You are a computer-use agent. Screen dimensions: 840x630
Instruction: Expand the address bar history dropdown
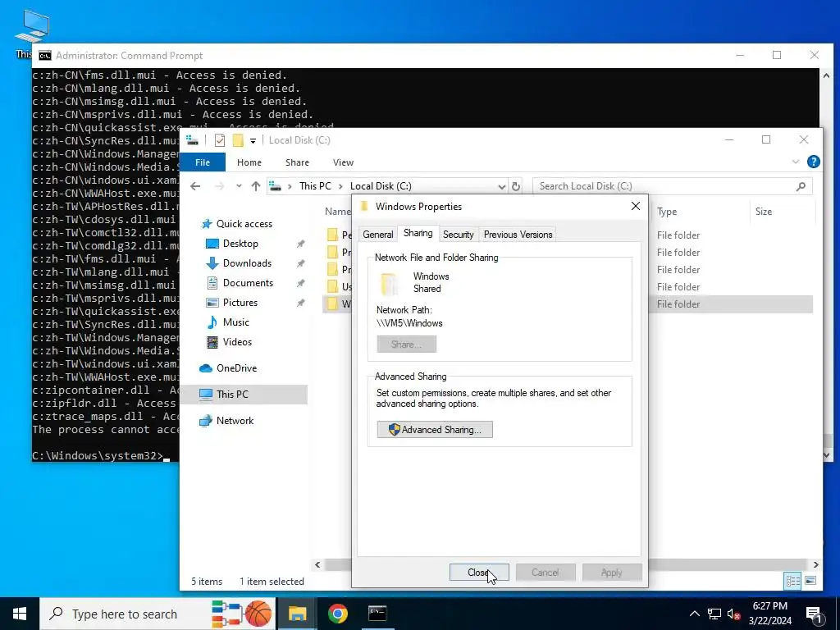tap(501, 186)
